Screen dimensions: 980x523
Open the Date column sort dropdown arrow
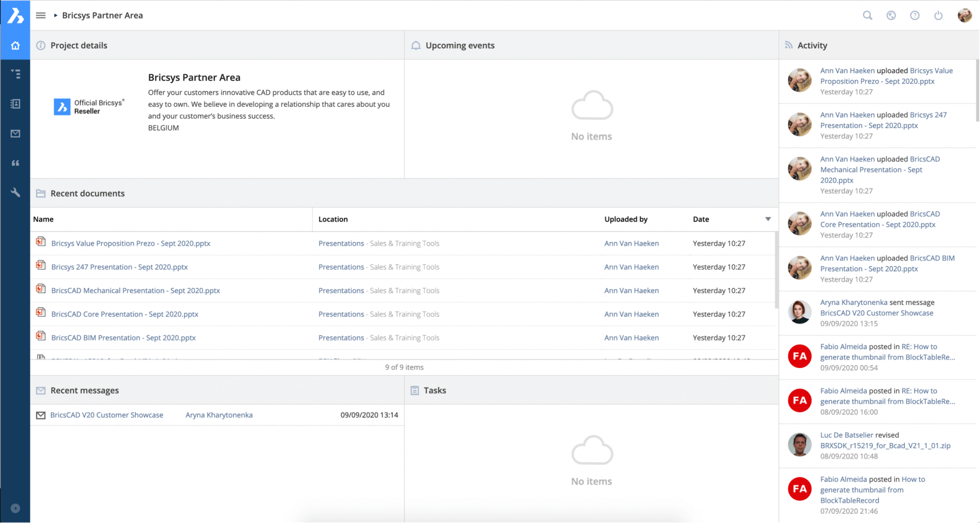(x=768, y=219)
